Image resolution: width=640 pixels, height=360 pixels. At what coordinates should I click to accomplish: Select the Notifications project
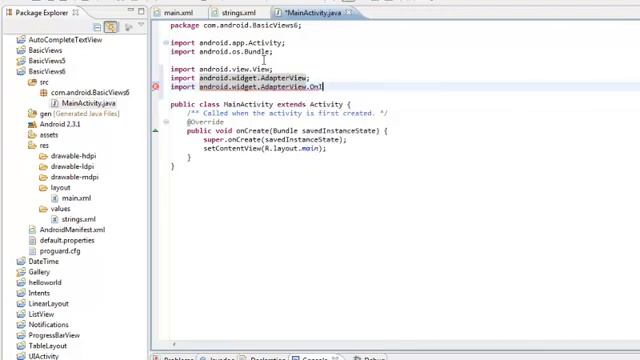(49, 325)
